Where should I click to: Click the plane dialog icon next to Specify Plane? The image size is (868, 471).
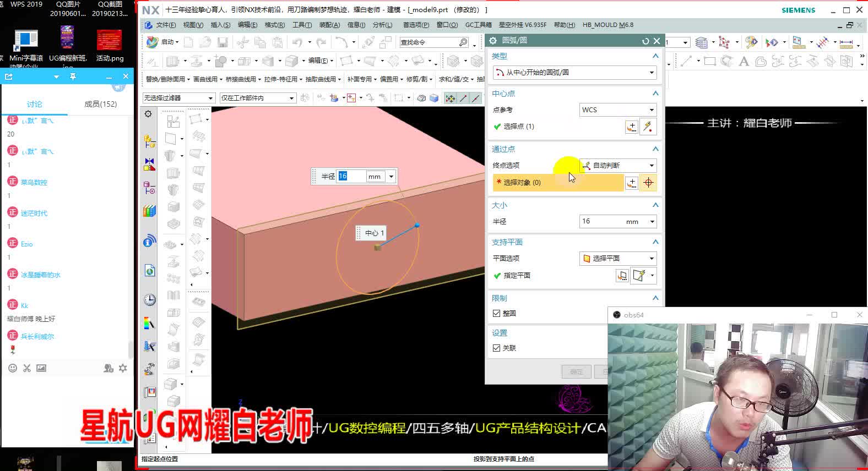[x=622, y=275]
